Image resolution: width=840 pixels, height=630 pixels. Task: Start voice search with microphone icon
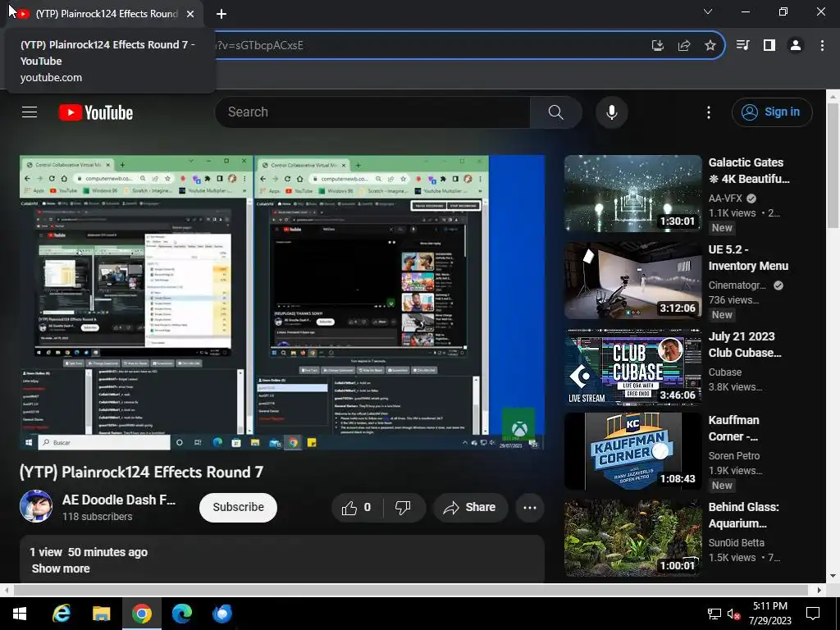coord(611,112)
